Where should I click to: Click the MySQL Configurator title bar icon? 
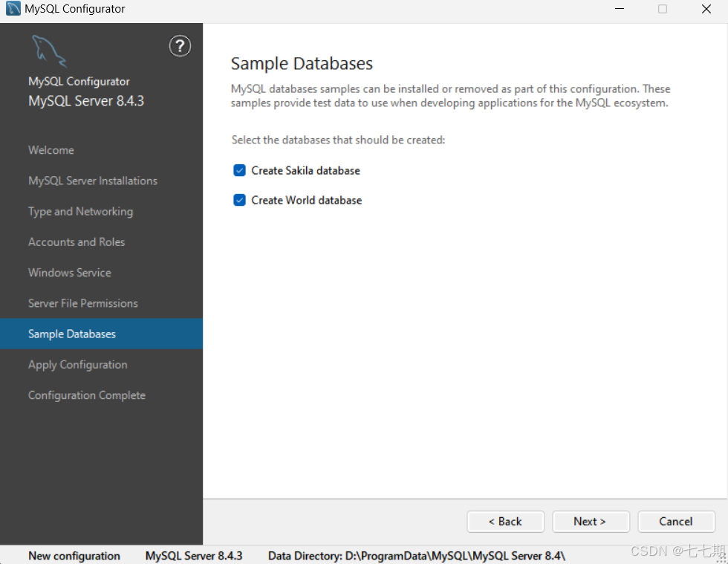[x=13, y=8]
